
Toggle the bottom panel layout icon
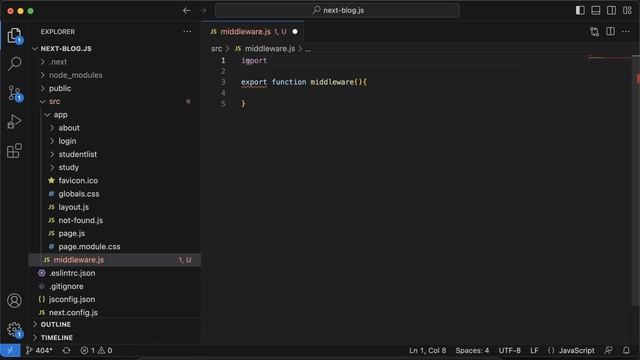tap(596, 11)
